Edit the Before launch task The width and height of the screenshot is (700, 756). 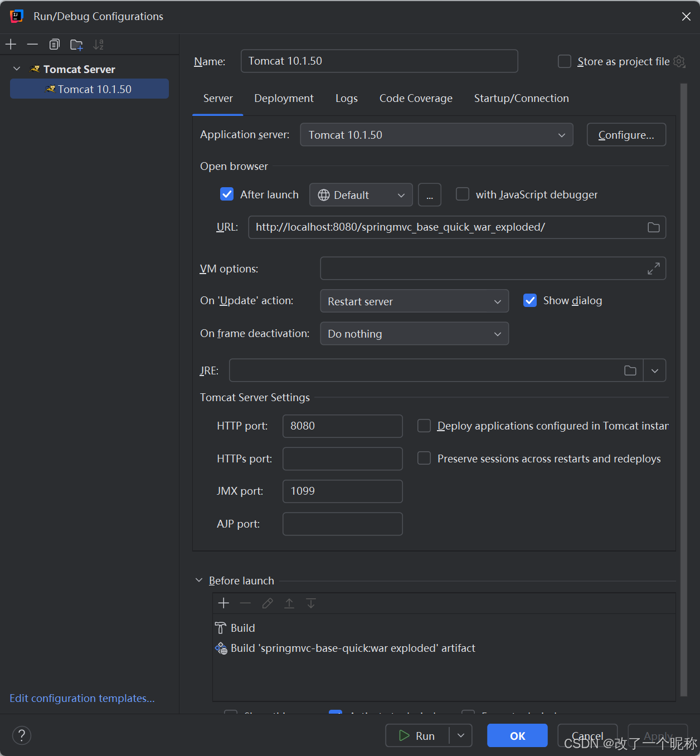[x=268, y=603]
